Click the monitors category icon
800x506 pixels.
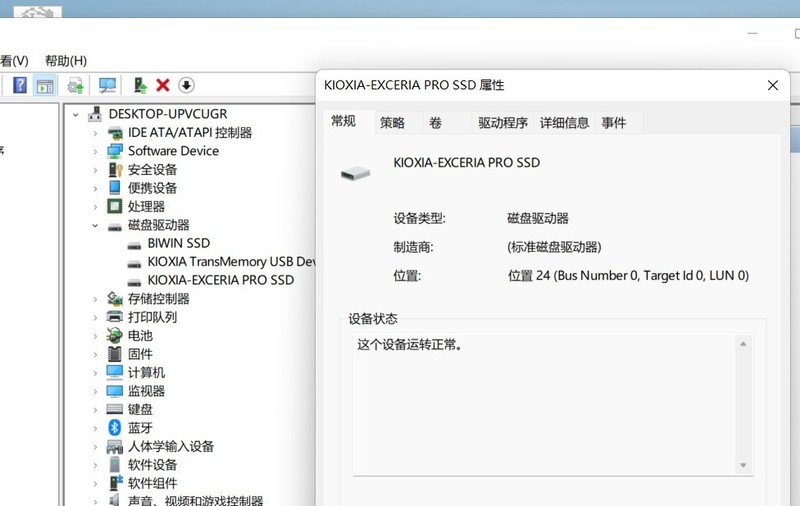[115, 391]
